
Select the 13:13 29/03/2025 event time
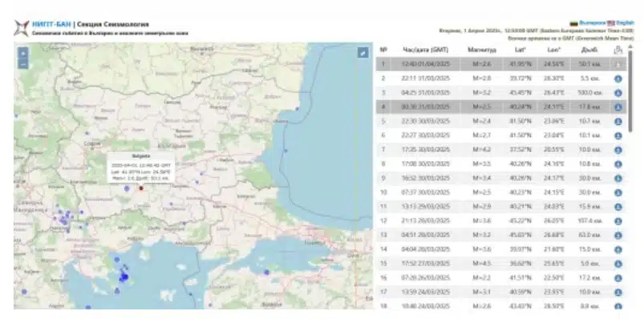[426, 207]
